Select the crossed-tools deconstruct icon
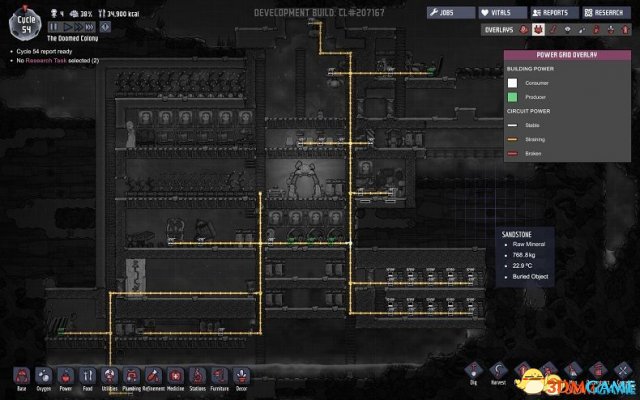Screen dimensions: 640x400 (623, 372)
